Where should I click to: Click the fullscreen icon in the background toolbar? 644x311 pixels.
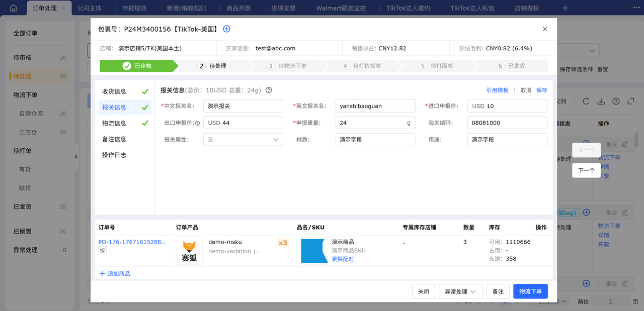pos(631,101)
